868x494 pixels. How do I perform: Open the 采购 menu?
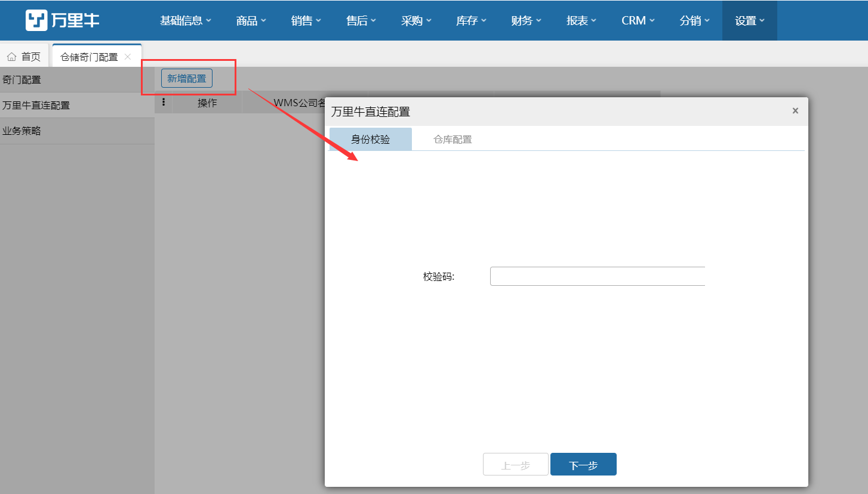416,20
